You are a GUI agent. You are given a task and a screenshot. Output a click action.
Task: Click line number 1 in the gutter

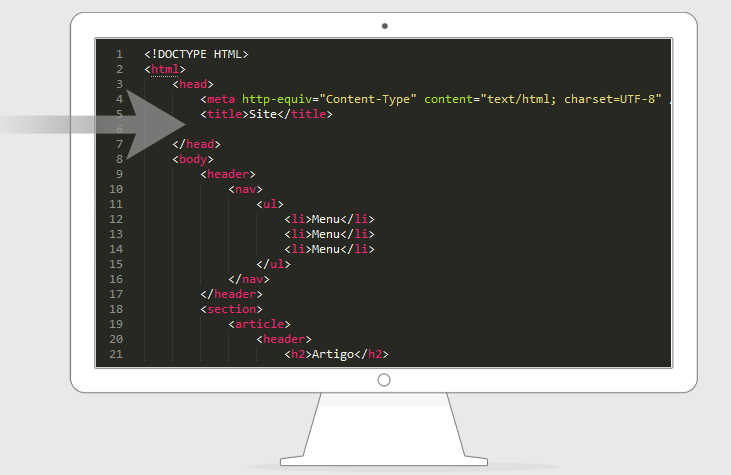click(x=119, y=54)
